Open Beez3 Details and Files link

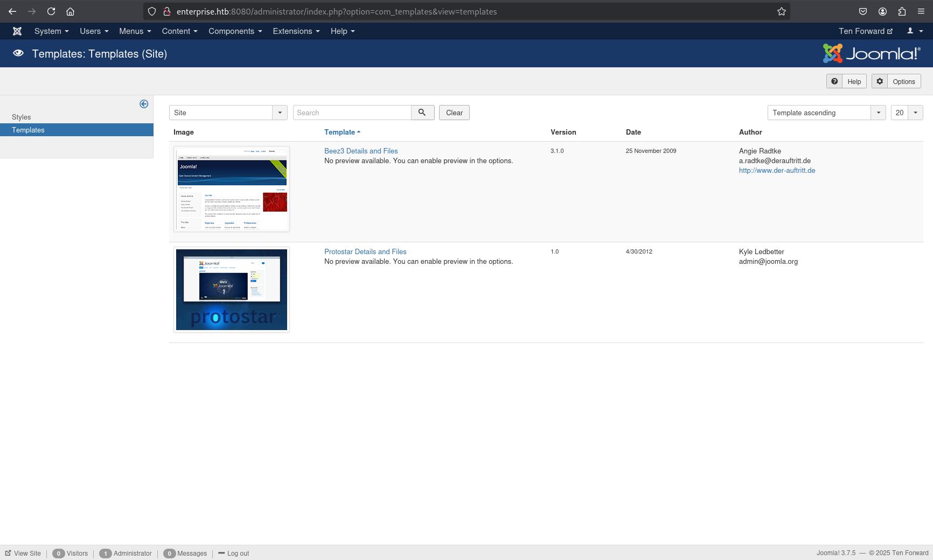click(361, 151)
